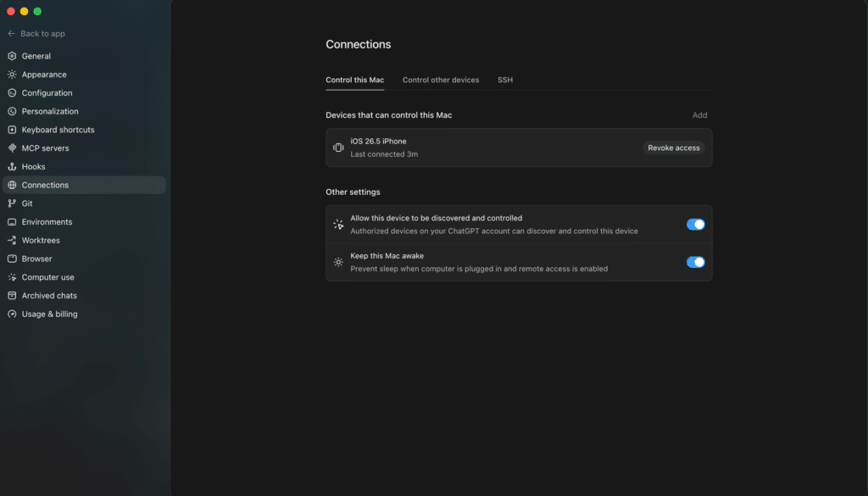Click Add to authorize a device
Screen dimensions: 868x496
click(x=699, y=115)
